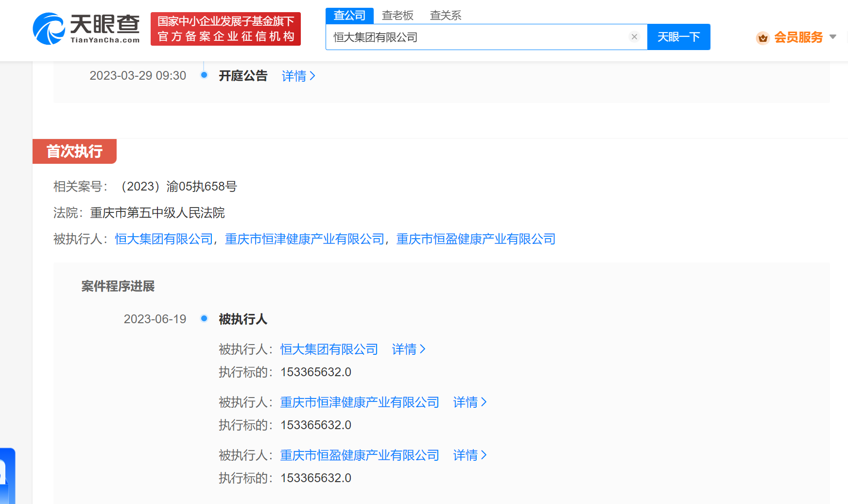Focus the company search input field
Viewport: 848px width, 504px height.
click(476, 37)
